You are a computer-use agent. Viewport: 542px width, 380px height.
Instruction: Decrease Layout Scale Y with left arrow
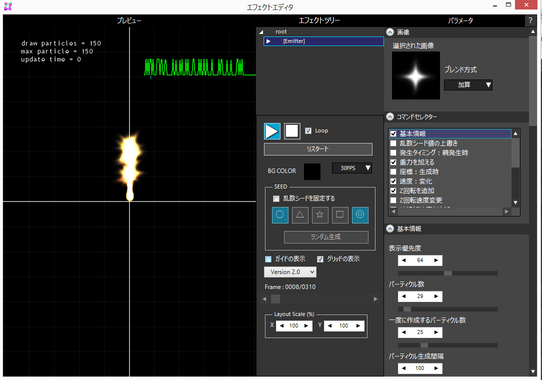[330, 326]
